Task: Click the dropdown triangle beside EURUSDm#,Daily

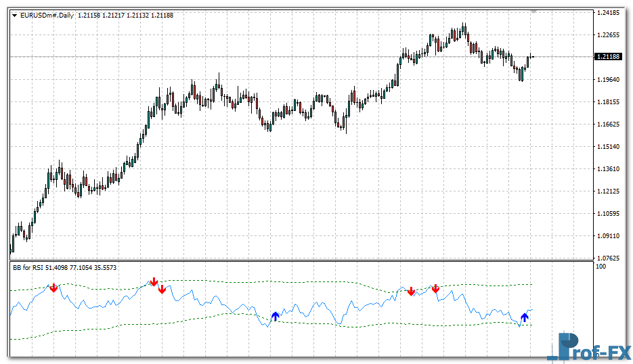Action: (x=15, y=15)
